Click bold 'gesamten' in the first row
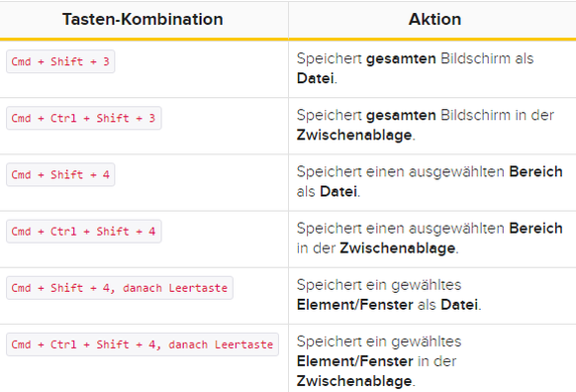 tap(401, 58)
